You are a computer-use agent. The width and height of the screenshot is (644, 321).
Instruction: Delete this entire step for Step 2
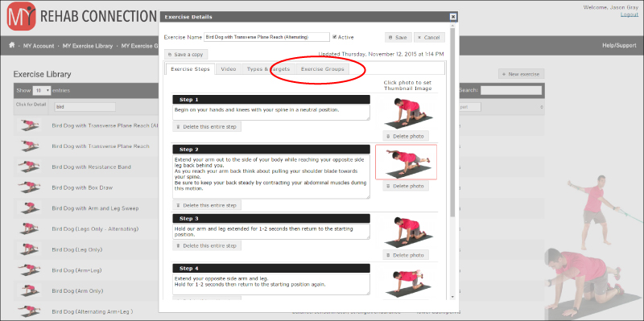point(207,205)
